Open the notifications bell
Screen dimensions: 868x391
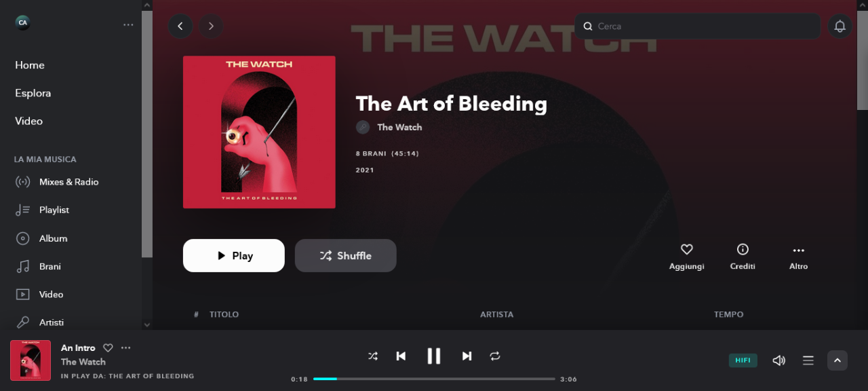coord(840,26)
